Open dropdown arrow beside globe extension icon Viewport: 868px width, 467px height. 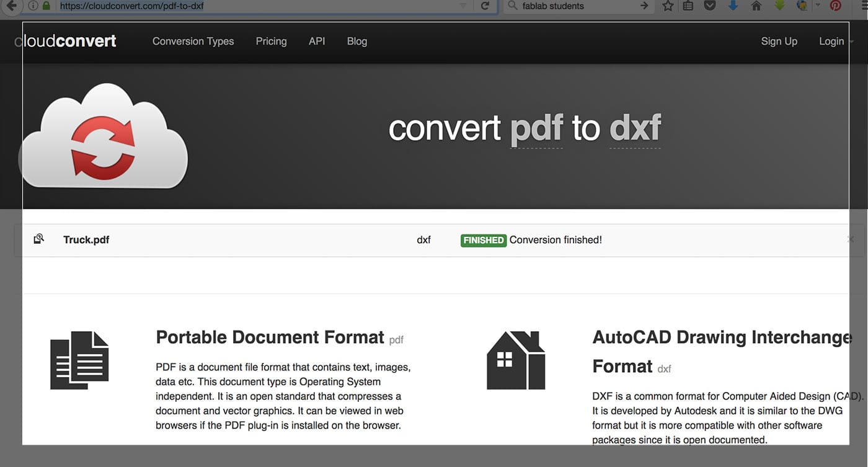(x=817, y=5)
